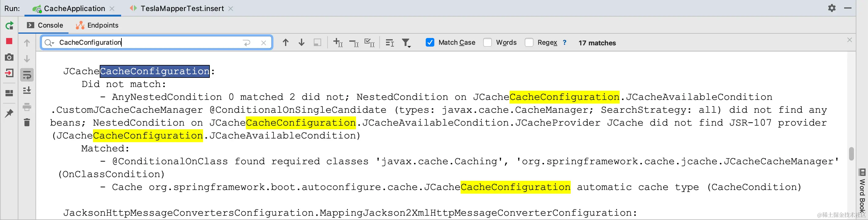Open the search history dropdown

49,43
